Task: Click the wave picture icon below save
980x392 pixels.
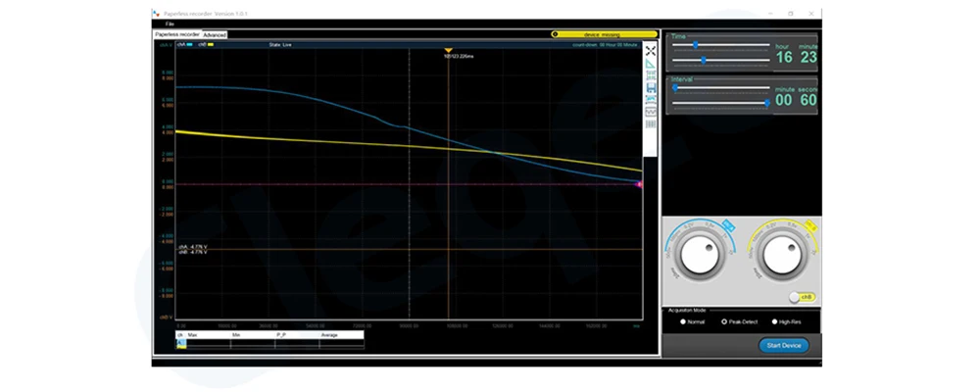Action: [x=651, y=99]
